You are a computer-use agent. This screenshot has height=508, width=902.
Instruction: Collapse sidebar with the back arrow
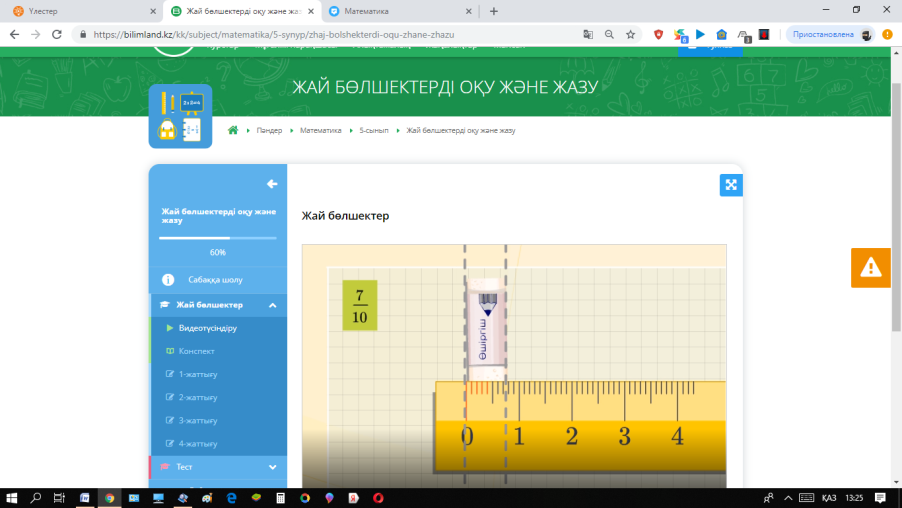pyautogui.click(x=272, y=184)
